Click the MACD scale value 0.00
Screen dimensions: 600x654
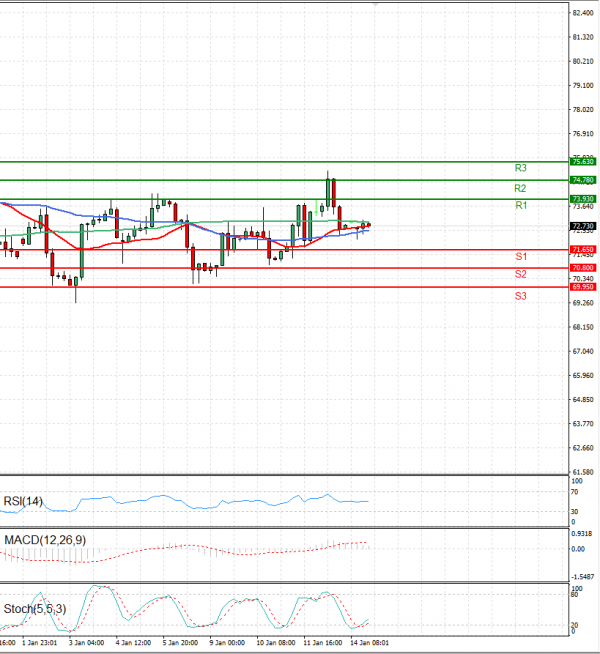coord(578,549)
